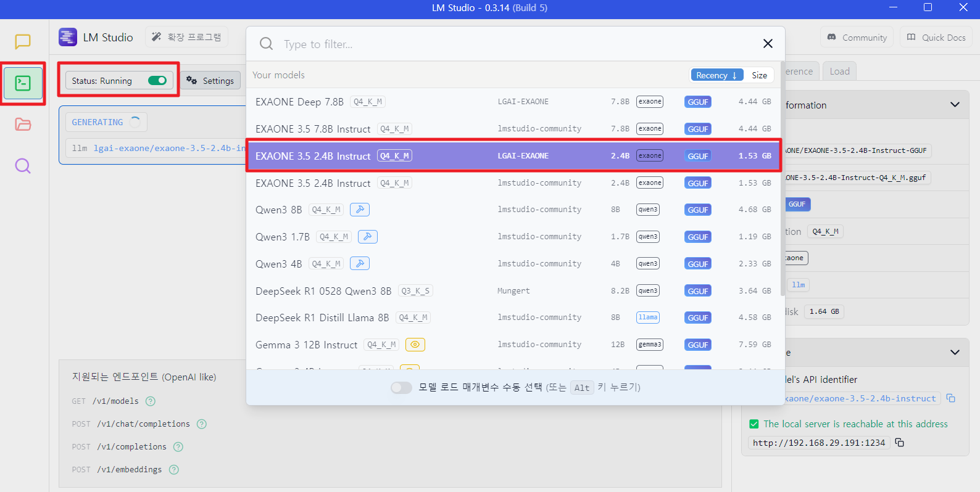Switch to the Inference tab

[800, 72]
